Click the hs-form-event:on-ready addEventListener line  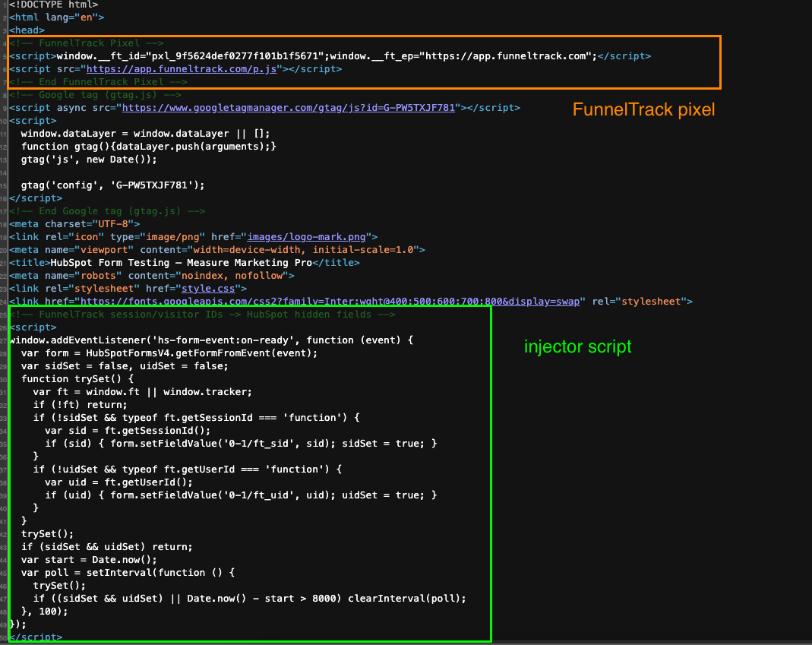pos(211,340)
